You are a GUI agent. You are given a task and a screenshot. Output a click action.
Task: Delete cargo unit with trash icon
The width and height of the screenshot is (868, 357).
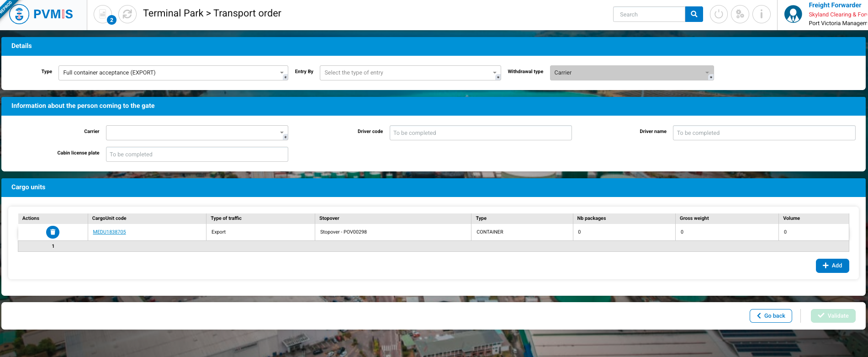pyautogui.click(x=53, y=232)
